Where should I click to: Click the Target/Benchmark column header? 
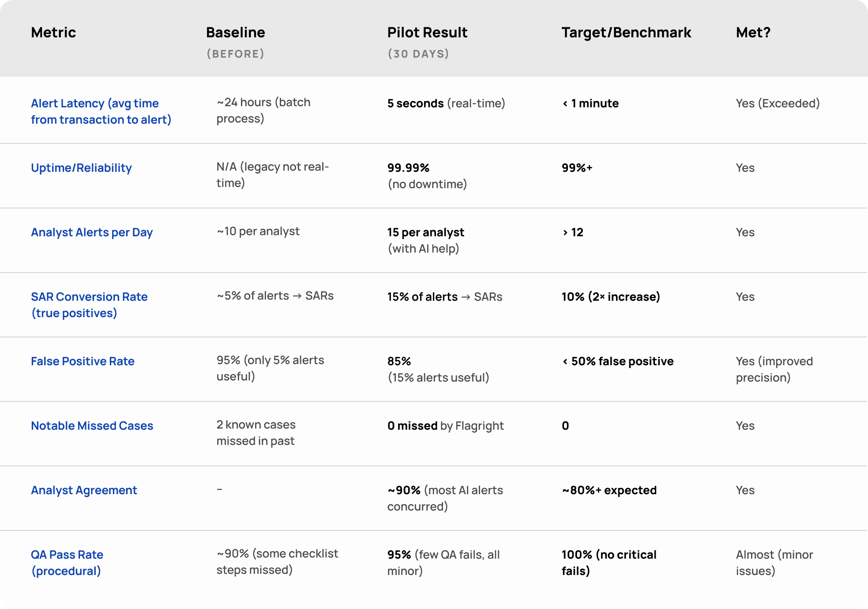coord(626,33)
